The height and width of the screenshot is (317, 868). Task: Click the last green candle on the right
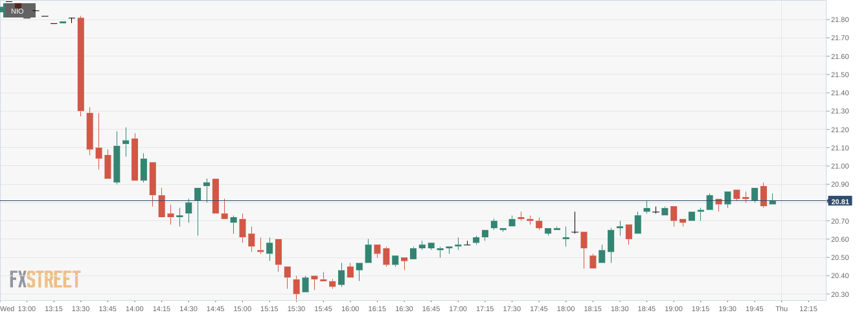click(773, 202)
